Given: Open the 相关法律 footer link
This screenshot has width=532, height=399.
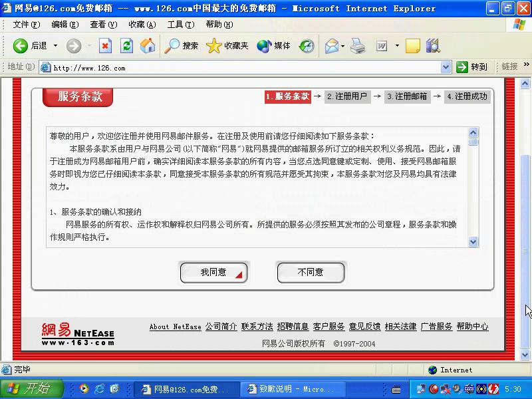Looking at the screenshot, I should (401, 327).
